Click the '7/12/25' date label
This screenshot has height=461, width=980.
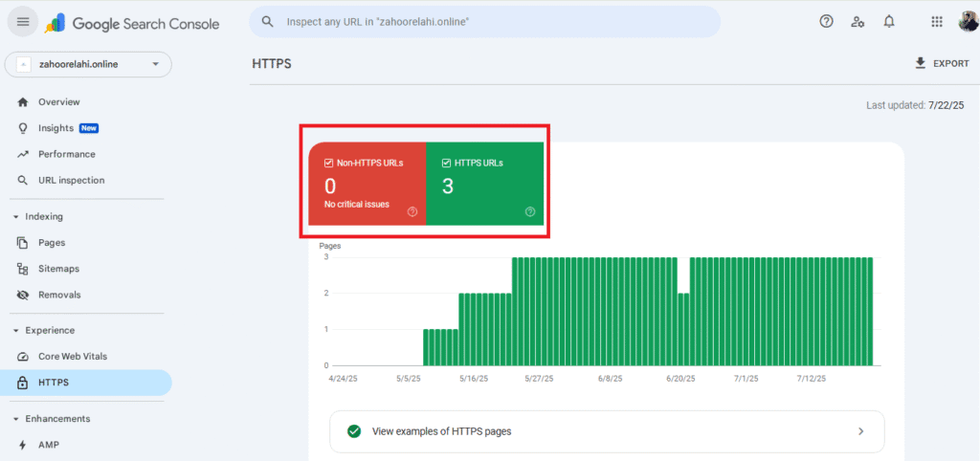click(812, 379)
